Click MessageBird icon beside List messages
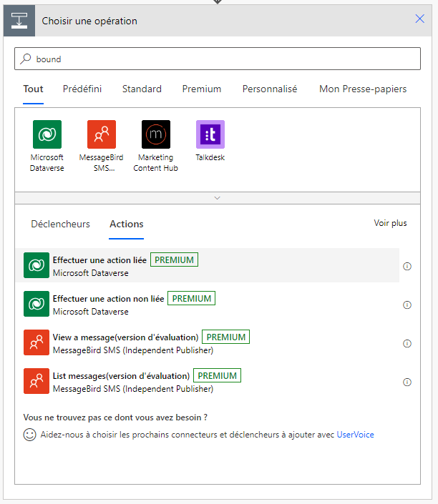 [x=36, y=381]
